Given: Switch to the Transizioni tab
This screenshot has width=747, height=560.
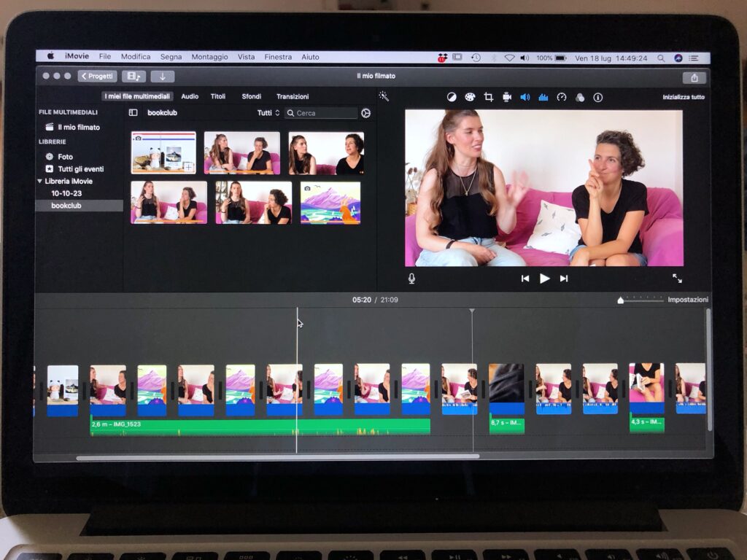Looking at the screenshot, I should pyautogui.click(x=293, y=96).
